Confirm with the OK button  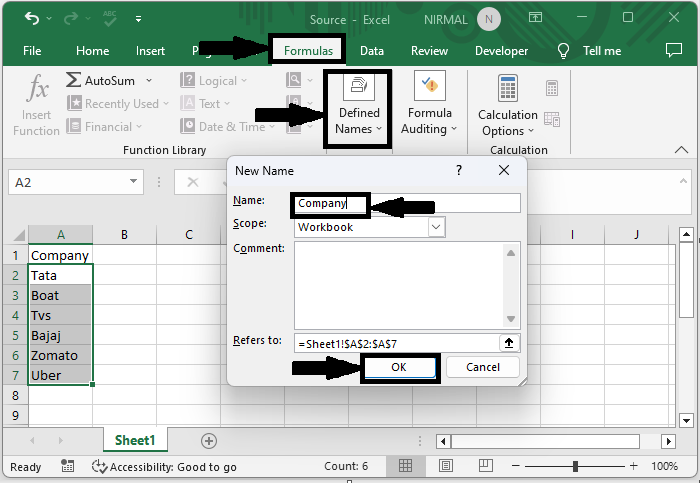click(x=399, y=367)
